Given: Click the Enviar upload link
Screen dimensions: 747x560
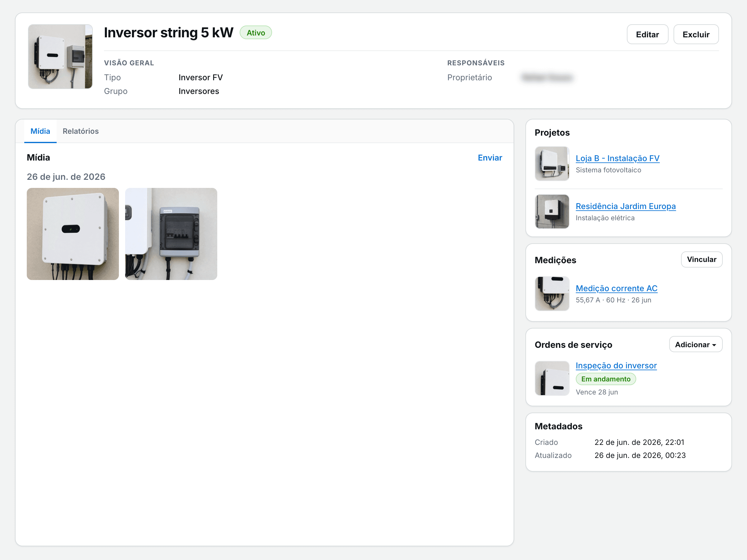Looking at the screenshot, I should pos(490,158).
